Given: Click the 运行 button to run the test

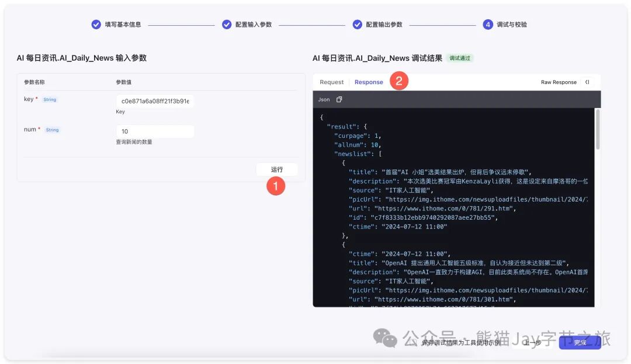Looking at the screenshot, I should click(x=277, y=169).
